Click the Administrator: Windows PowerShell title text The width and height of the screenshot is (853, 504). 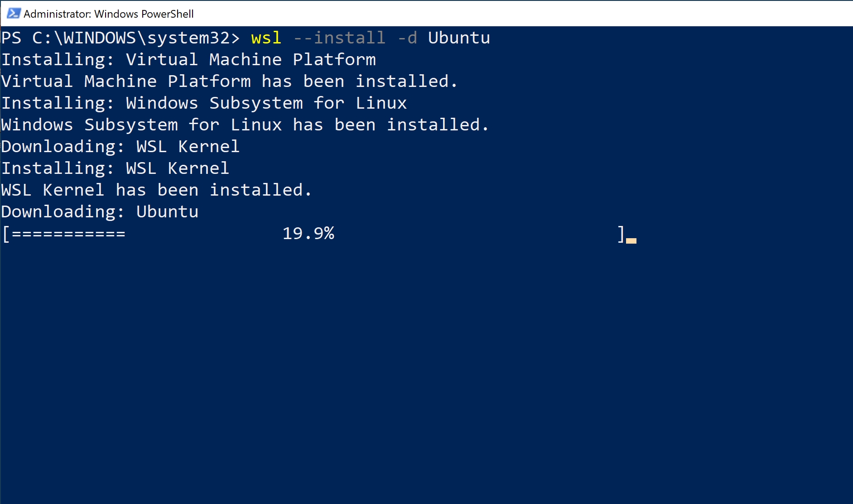tap(109, 13)
